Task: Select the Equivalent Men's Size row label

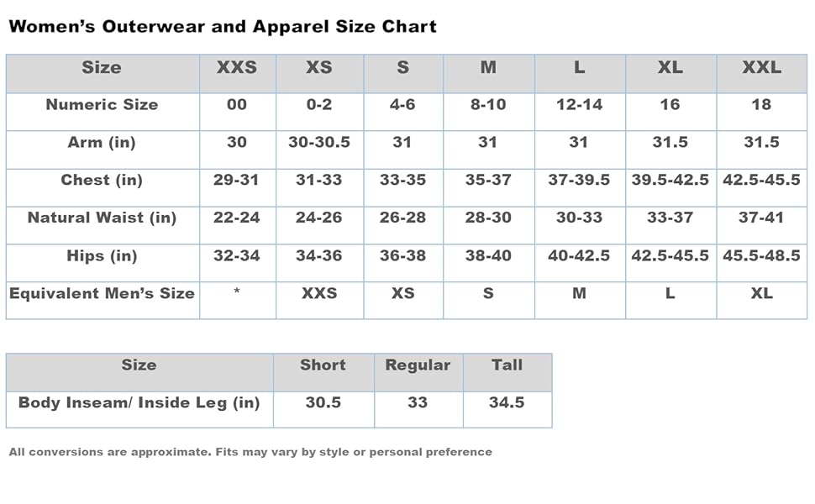Action: click(102, 293)
